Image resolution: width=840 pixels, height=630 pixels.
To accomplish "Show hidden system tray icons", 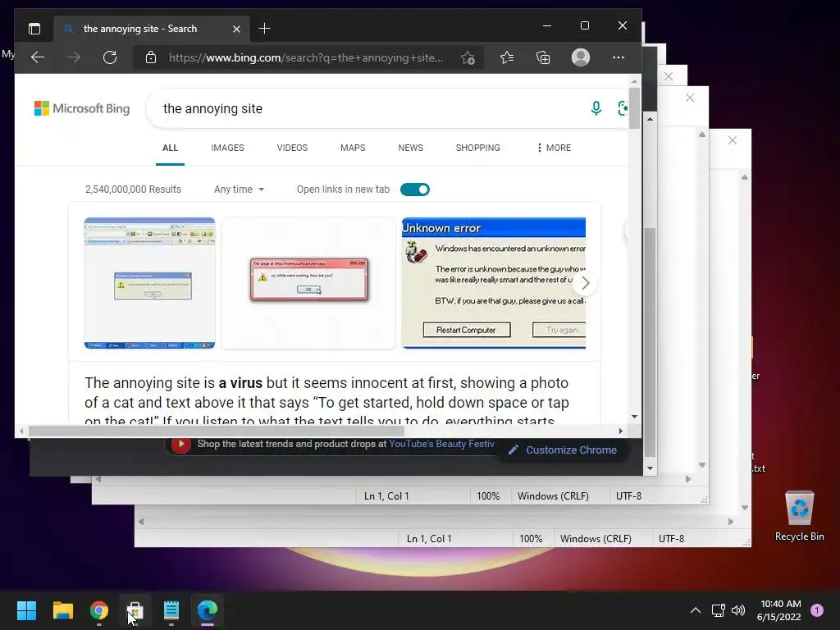I will (696, 610).
